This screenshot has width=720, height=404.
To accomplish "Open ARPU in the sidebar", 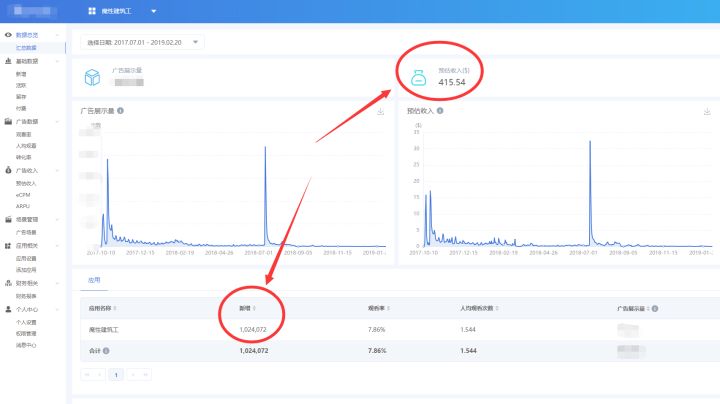I will pyautogui.click(x=23, y=207).
